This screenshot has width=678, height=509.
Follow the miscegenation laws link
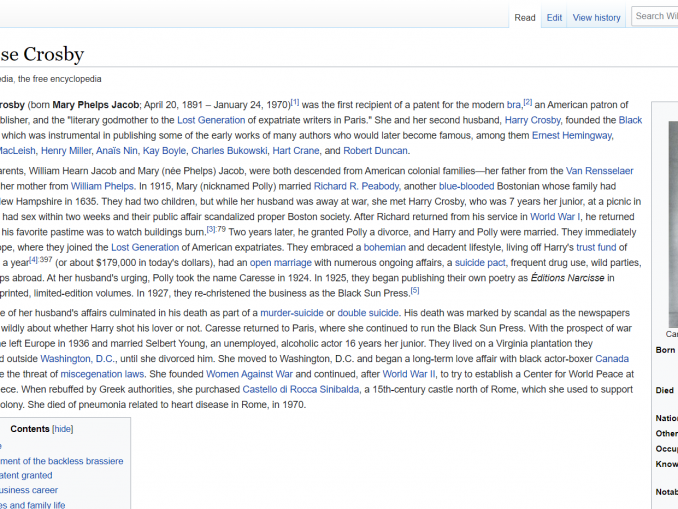[102, 374]
